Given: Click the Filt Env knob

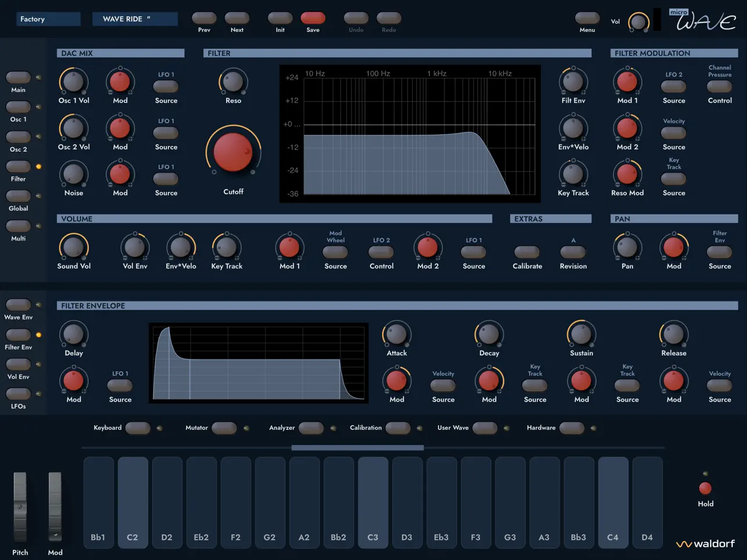Looking at the screenshot, I should click(573, 81).
